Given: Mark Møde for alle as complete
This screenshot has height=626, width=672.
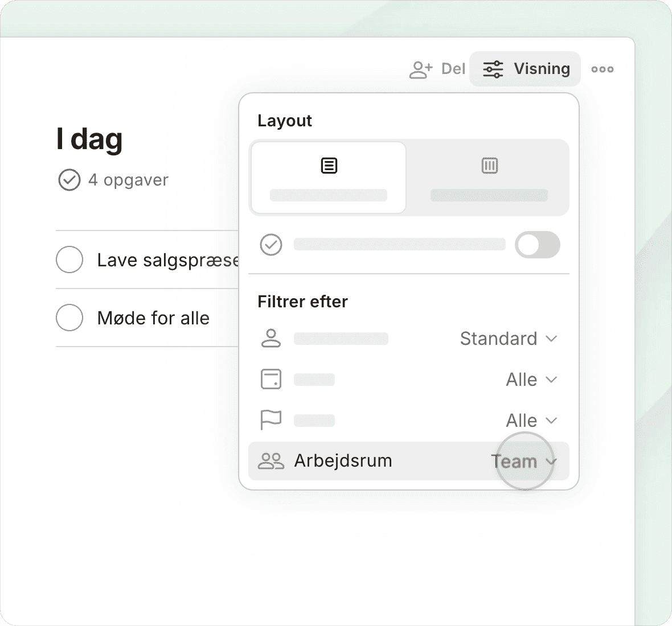Looking at the screenshot, I should click(69, 318).
